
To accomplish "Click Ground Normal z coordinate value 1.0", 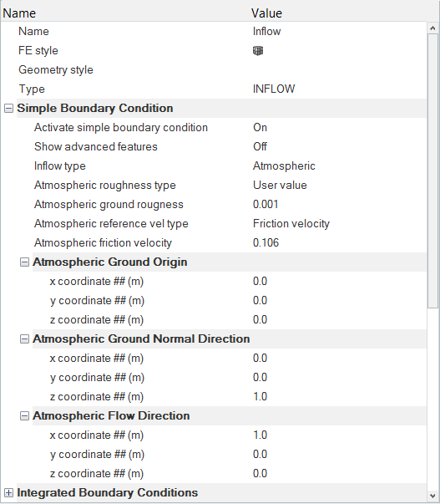I will click(x=260, y=397).
